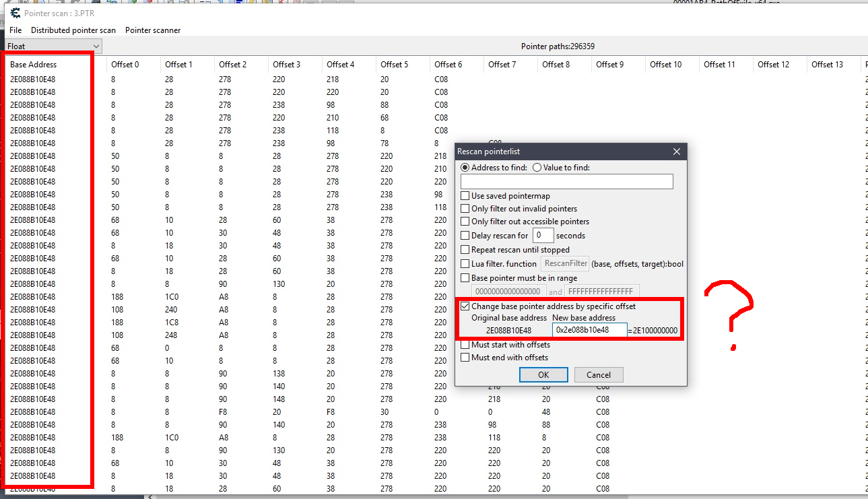Open the Distributed pointer scan menu

(x=73, y=30)
